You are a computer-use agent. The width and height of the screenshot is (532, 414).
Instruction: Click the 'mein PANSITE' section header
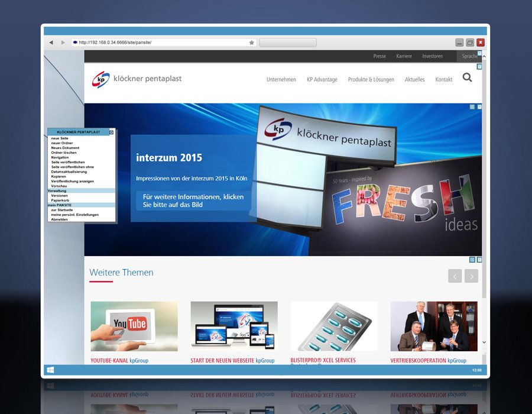pos(82,205)
